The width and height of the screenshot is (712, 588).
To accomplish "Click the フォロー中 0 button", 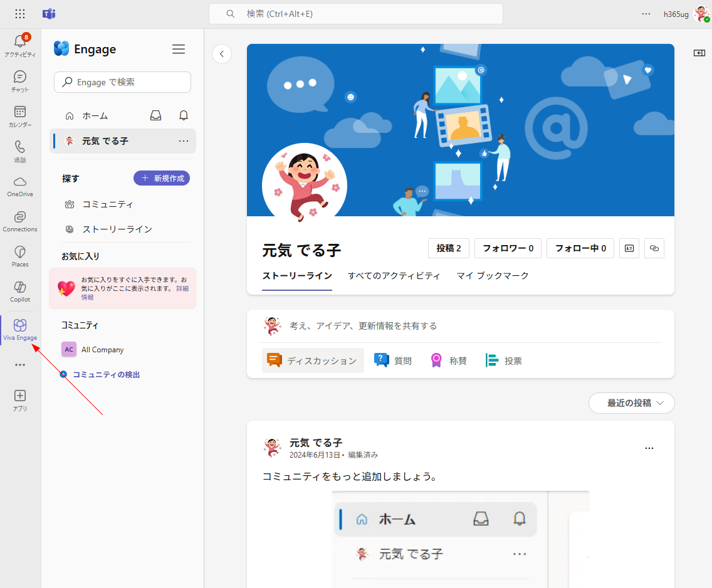I will click(x=580, y=248).
